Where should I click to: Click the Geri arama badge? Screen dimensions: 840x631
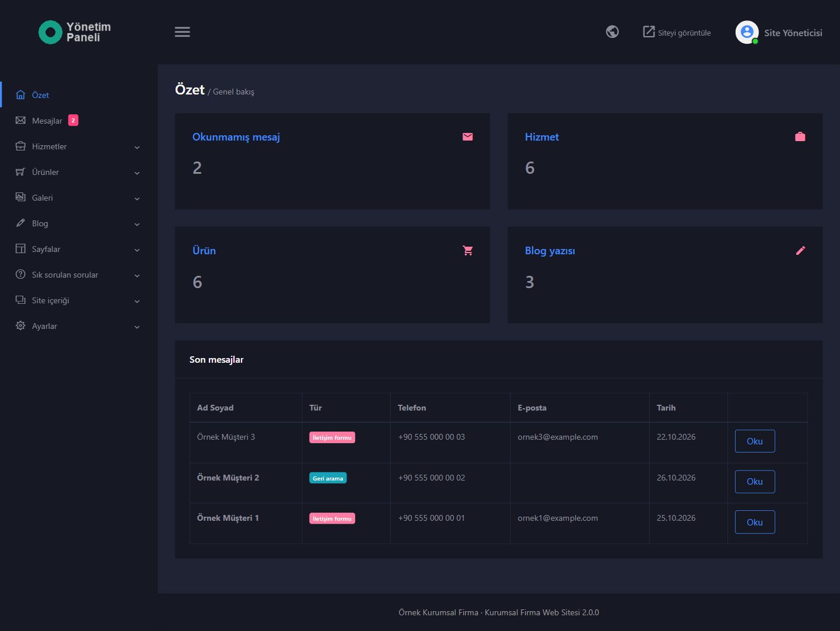tap(328, 478)
